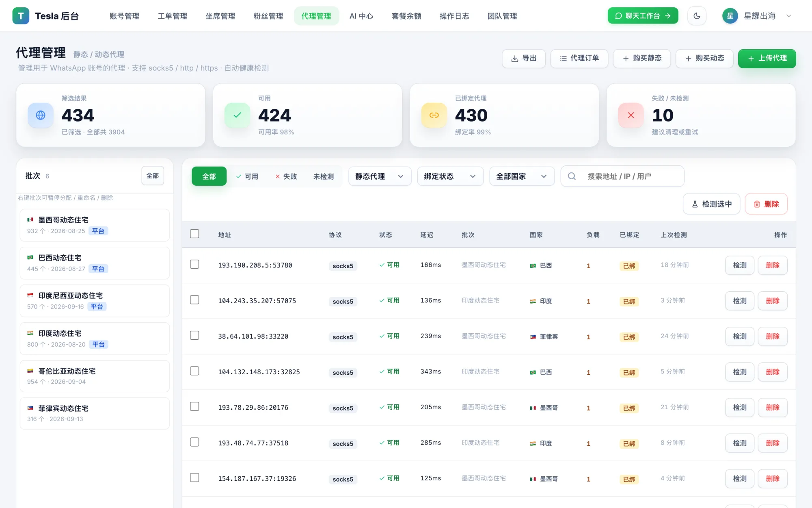Click Brazil flag on 巴西动态住宅 batch
Viewport: 812px width, 508px height.
pyautogui.click(x=30, y=257)
